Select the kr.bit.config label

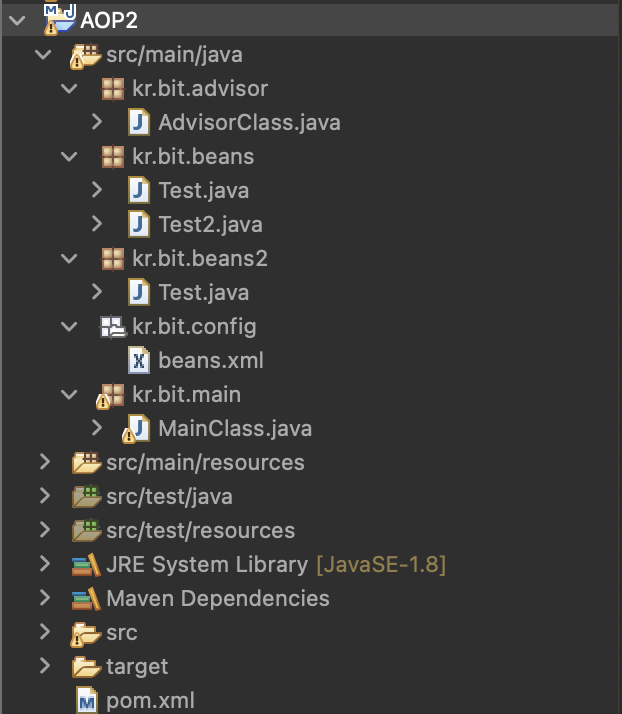coord(194,327)
